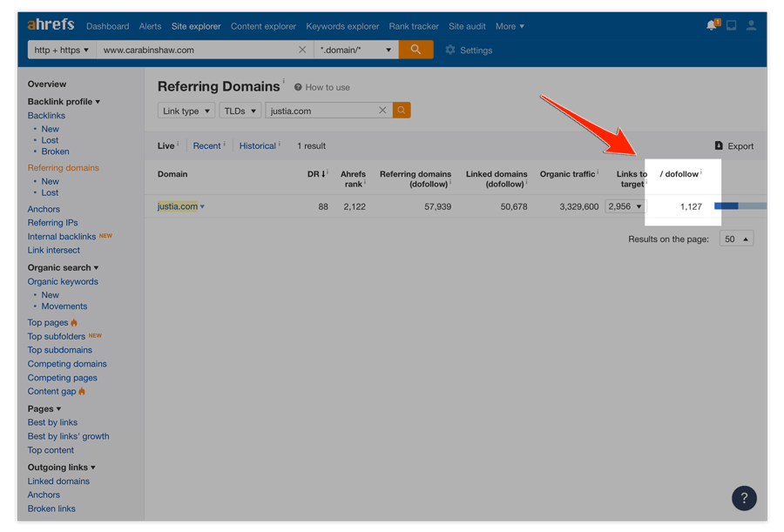The height and width of the screenshot is (532, 784).
Task: Go to Dashboard in top navigation
Action: coord(107,26)
